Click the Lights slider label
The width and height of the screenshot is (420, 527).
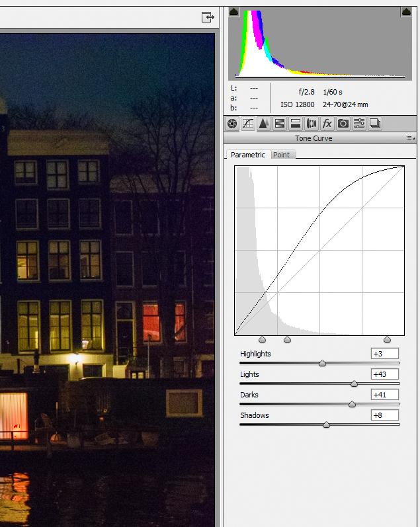(x=249, y=374)
